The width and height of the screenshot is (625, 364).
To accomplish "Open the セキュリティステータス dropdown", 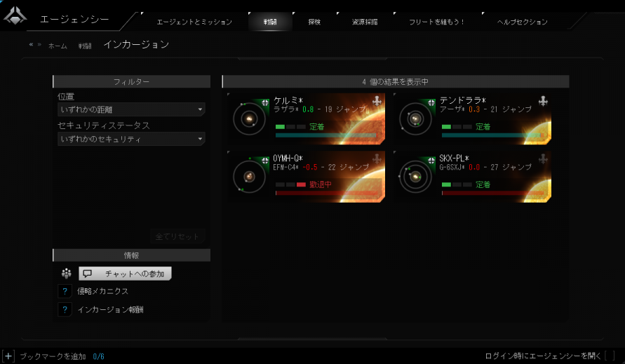I will [131, 139].
